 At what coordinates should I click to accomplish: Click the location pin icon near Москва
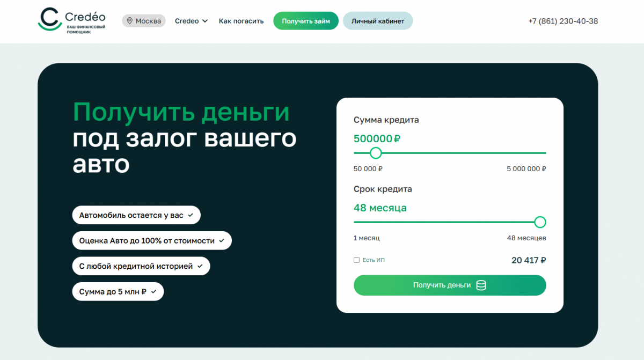pos(129,21)
